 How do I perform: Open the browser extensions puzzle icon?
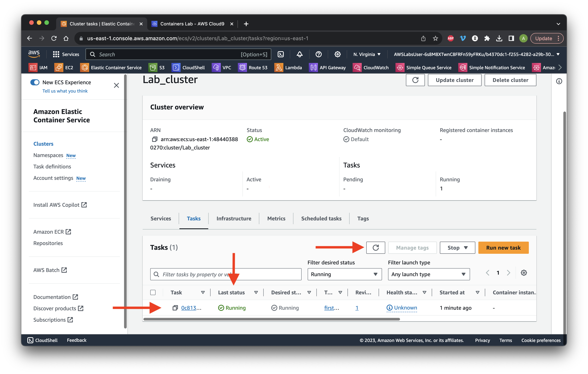(x=487, y=38)
